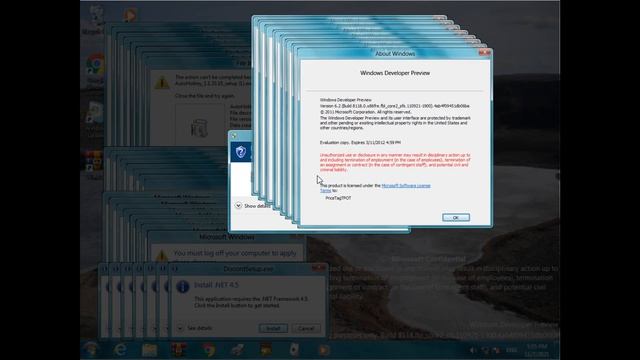Image resolution: width=640 pixels, height=360 pixels.
Task: Click Install in the .NET 4.5 dialog
Action: [273, 328]
